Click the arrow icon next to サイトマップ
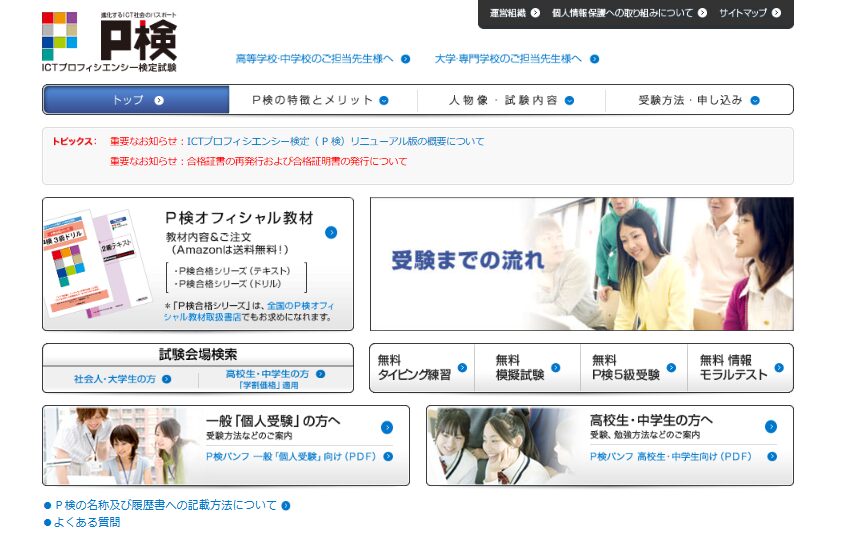 coord(776,12)
